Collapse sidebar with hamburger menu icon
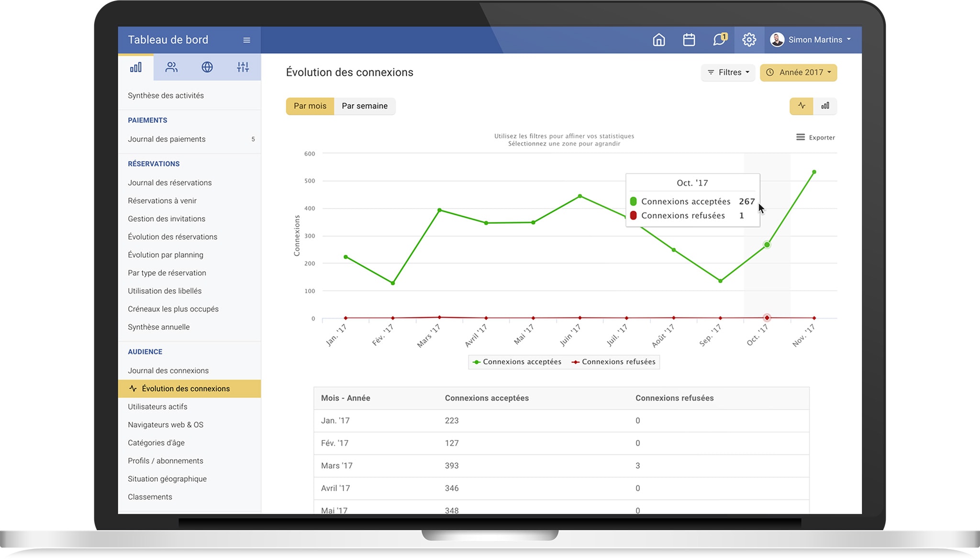Screen dimensions: 980x560 [x=246, y=40]
